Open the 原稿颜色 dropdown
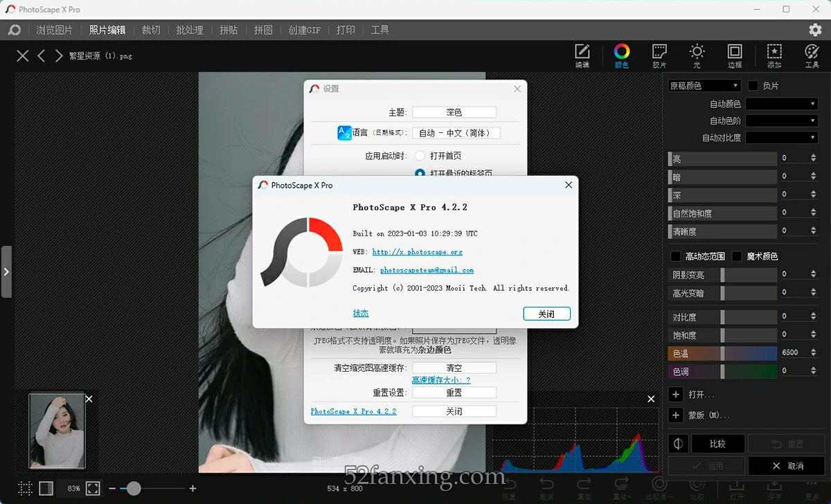Image resolution: width=831 pixels, height=504 pixels. pyautogui.click(x=704, y=86)
